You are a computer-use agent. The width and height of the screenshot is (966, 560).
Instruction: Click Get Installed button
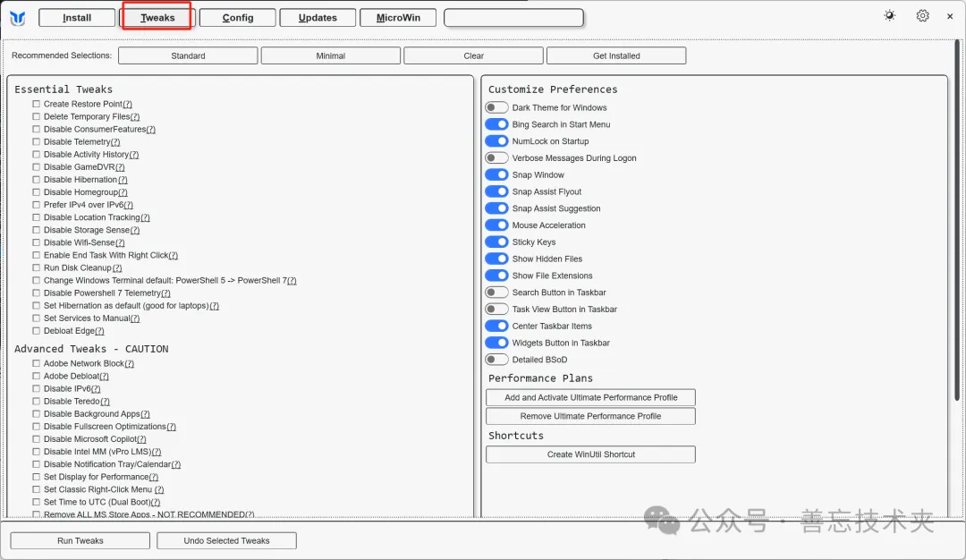[616, 55]
